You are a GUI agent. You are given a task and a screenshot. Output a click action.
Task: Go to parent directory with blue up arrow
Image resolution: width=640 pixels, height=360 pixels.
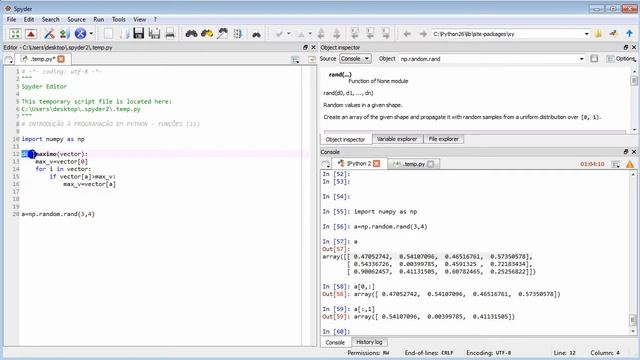click(629, 34)
